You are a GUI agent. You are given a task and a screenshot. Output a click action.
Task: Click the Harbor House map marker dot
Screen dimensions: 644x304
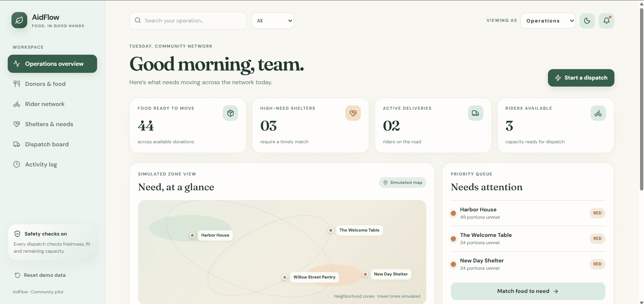tap(192, 235)
